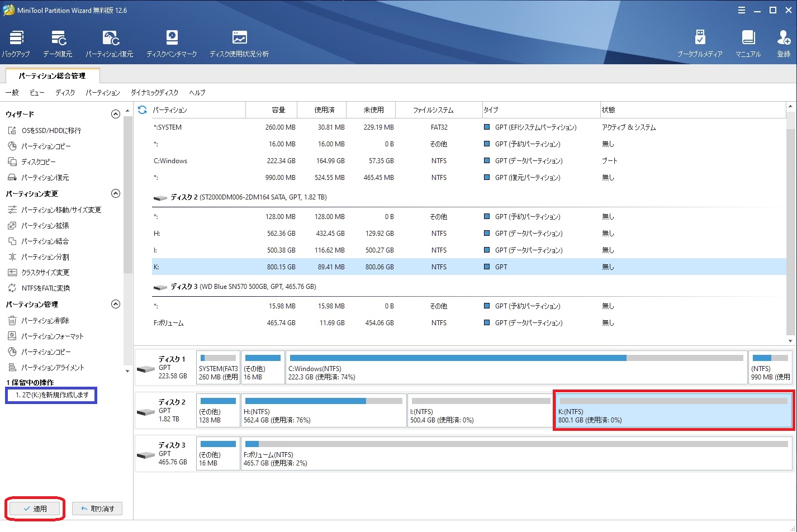Image resolution: width=797 pixels, height=532 pixels.
Task: Open the ヘルプ menu
Action: point(197,92)
